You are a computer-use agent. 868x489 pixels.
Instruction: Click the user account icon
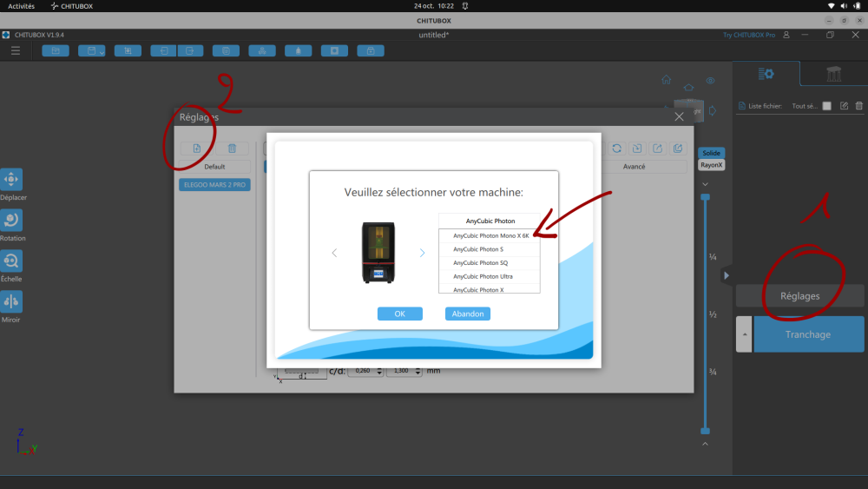tap(786, 35)
